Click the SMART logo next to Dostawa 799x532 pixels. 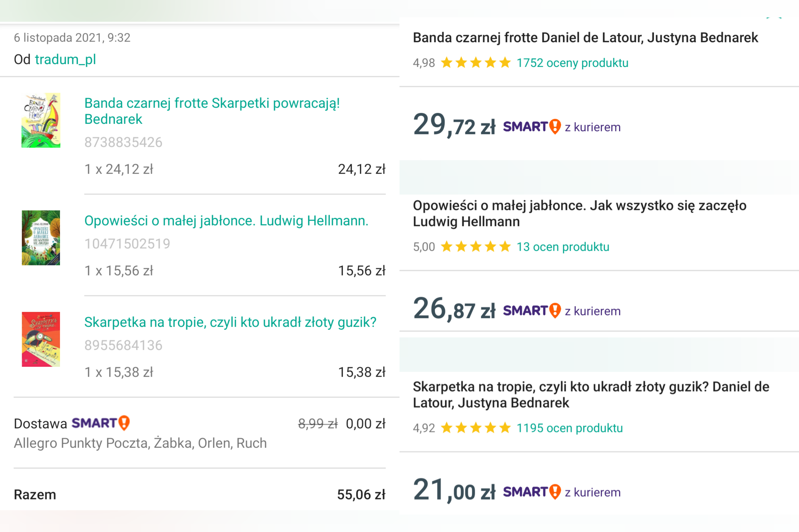[100, 423]
